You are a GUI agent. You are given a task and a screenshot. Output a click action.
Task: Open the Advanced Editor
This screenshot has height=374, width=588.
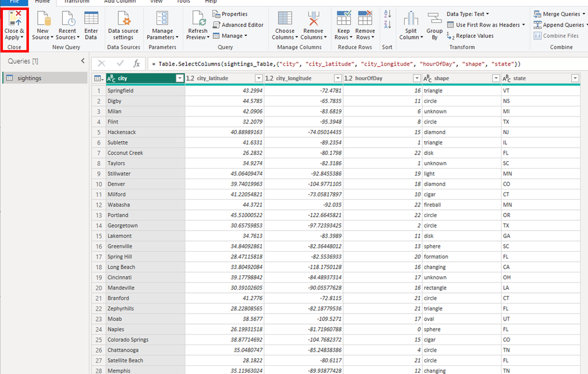[238, 25]
